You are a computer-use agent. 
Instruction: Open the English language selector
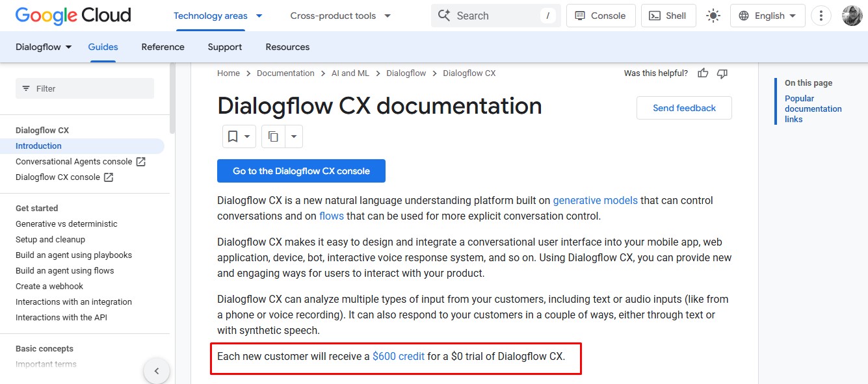[x=768, y=16]
